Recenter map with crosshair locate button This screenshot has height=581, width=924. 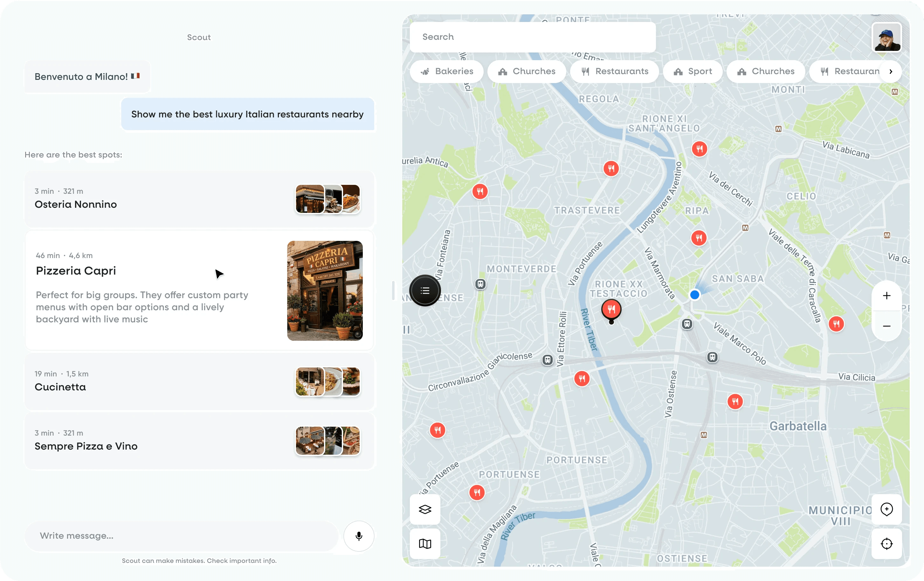click(x=886, y=543)
